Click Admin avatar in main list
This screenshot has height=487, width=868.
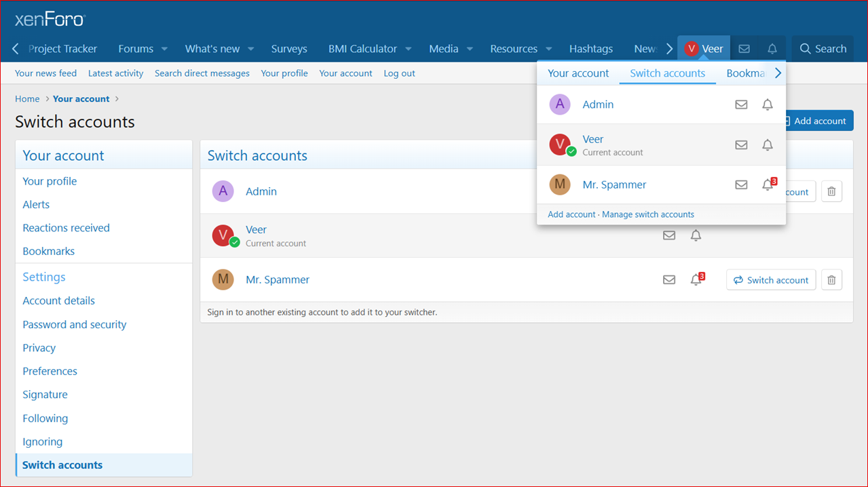pos(223,191)
